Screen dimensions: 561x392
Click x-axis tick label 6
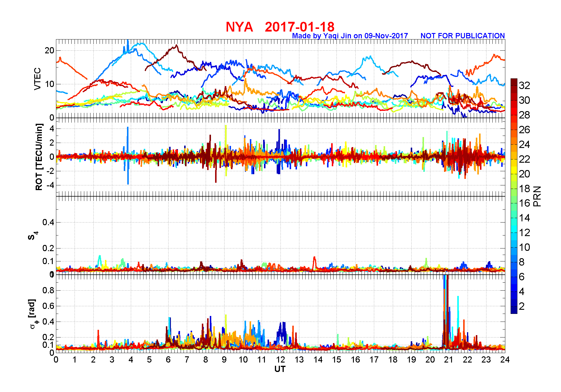pyautogui.click(x=168, y=360)
